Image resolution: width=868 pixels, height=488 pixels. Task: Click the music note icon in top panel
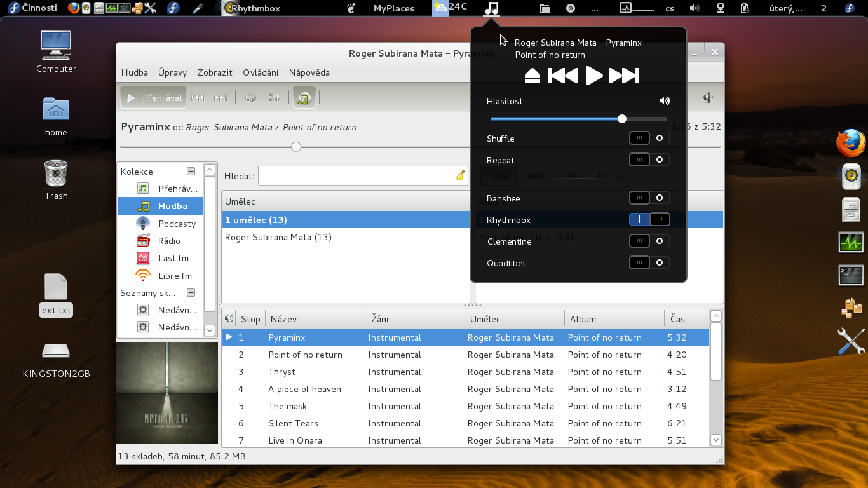click(x=491, y=8)
